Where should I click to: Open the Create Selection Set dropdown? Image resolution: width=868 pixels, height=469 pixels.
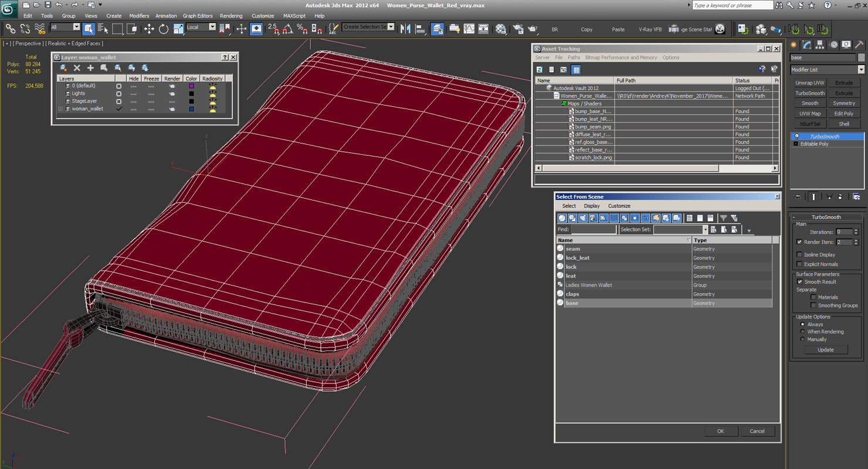point(368,27)
